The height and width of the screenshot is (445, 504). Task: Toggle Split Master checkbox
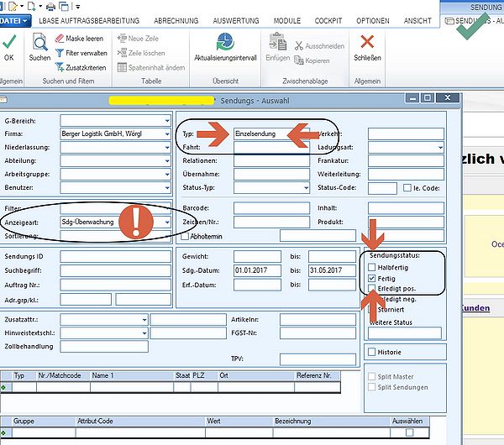pos(372,376)
